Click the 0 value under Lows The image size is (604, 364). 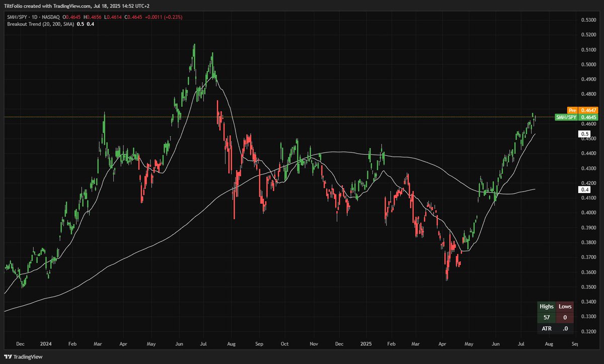[x=565, y=317]
